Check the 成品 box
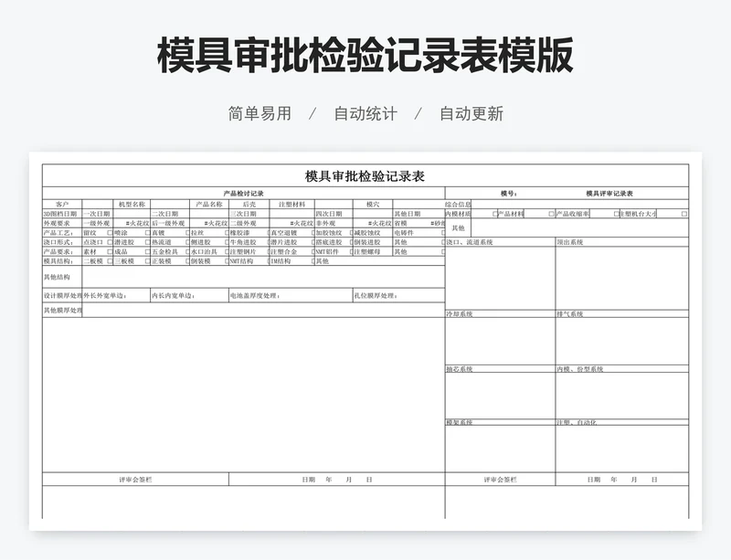 [148, 251]
